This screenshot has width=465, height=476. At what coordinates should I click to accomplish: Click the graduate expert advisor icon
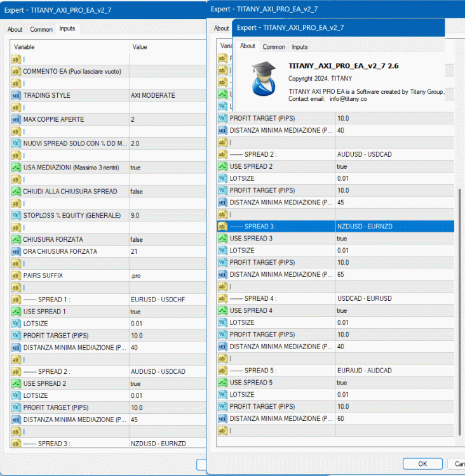pyautogui.click(x=261, y=78)
